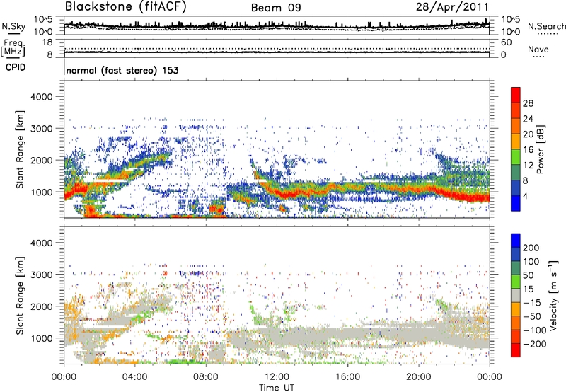Click the "12:00" time tick label
Image resolution: width=566 pixels, height=392 pixels.
click(x=277, y=377)
